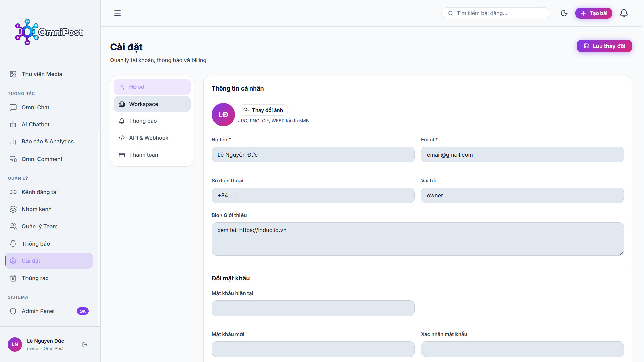Focus the Tìm kiếm bài đăng search field
Viewport: 644px width, 362px height.
(x=496, y=13)
